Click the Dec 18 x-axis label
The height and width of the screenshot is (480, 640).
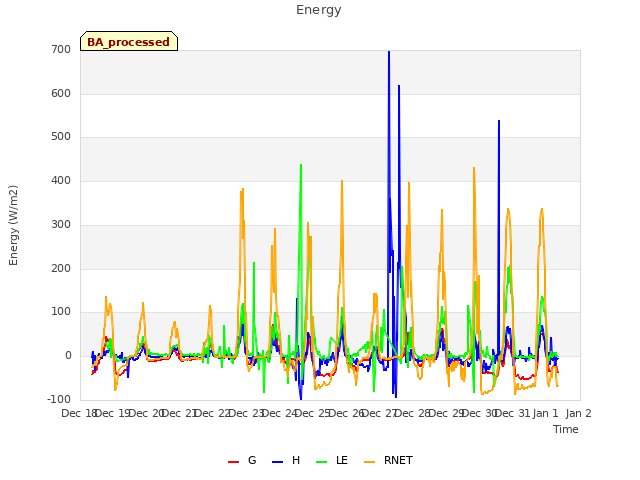[x=79, y=413]
